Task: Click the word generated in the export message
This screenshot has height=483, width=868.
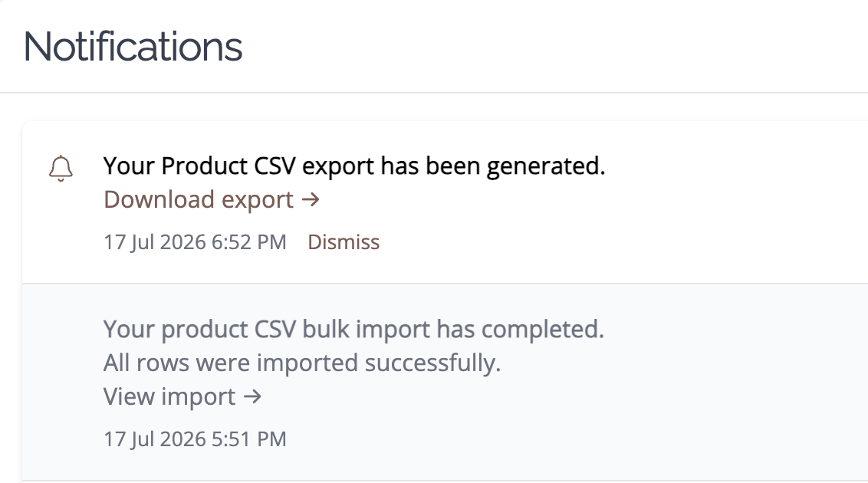Action: pyautogui.click(x=546, y=166)
